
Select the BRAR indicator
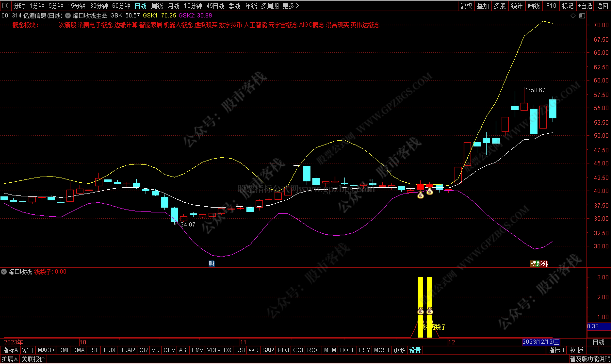tap(127, 350)
